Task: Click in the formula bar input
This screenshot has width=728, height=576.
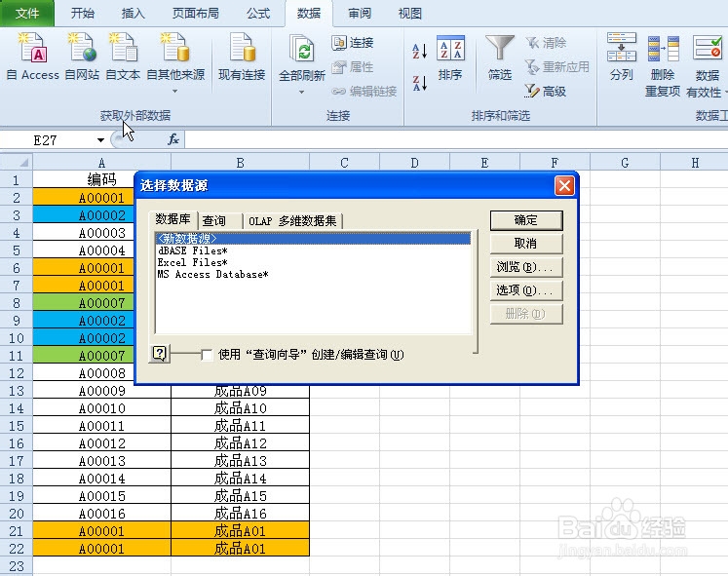Action: point(455,139)
